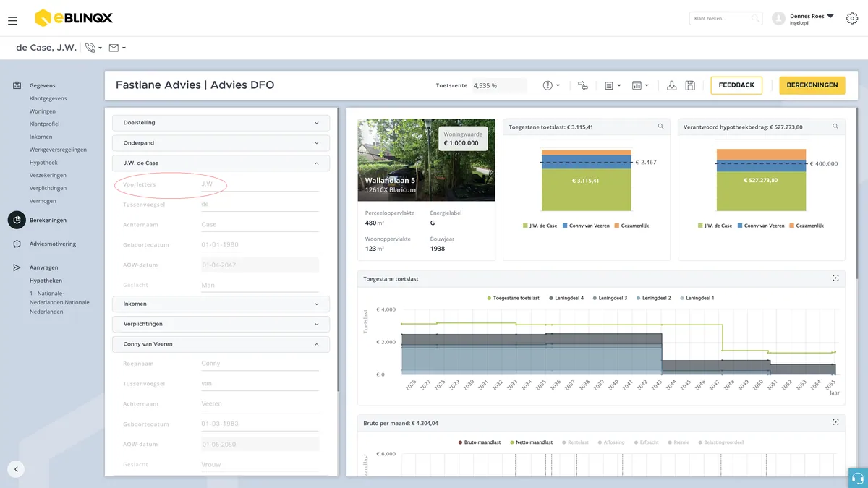The image size is (868, 488).
Task: Click the FEEDBACK button
Action: pos(736,85)
